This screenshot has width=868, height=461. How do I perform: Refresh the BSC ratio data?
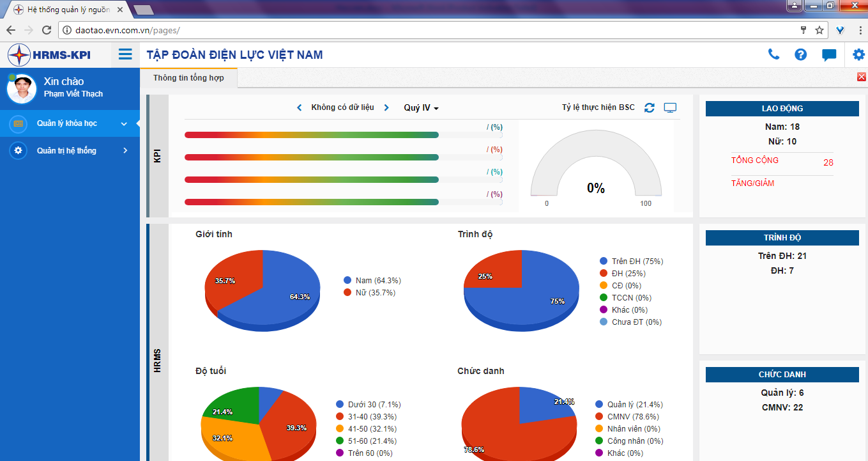tap(650, 107)
